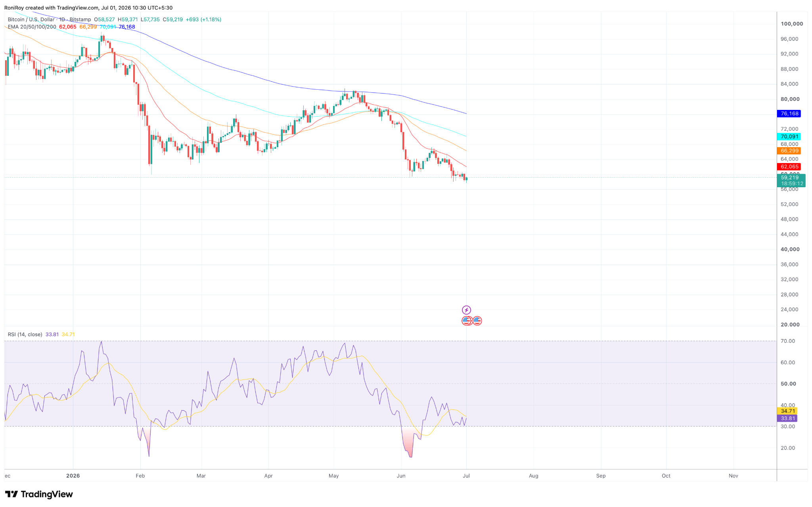Click the Oct label on time axis
Viewport: 812px width, 507px height.
point(666,476)
